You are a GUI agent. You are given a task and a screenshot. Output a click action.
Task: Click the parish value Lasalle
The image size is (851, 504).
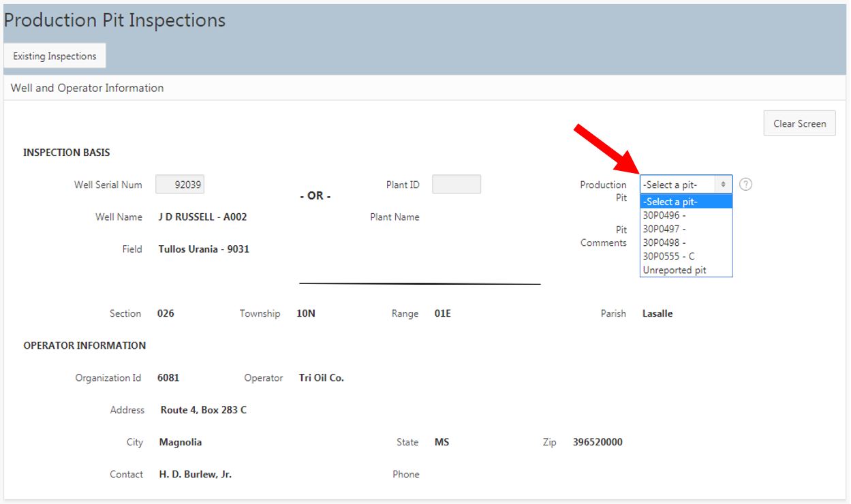coord(657,314)
